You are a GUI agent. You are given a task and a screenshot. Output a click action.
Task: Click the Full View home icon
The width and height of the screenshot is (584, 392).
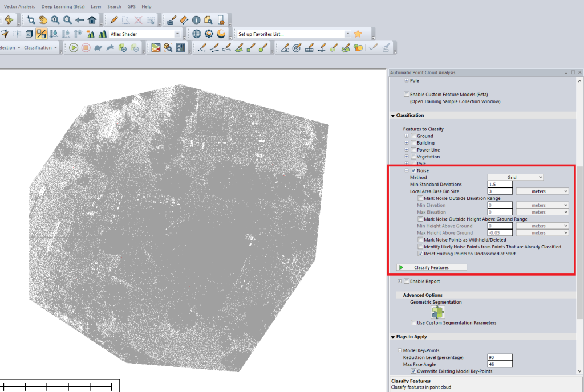[92, 19]
